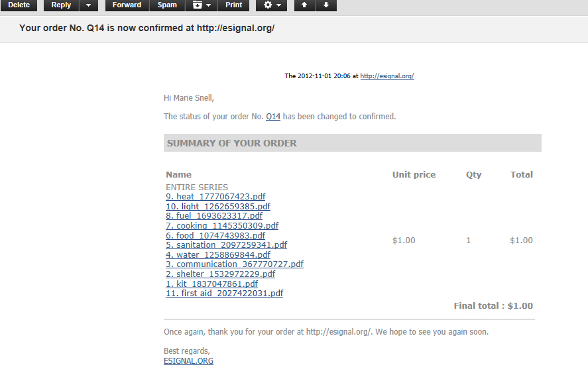This screenshot has width=588, height=381.
Task: Expand the Reply options dropdown arrow
Action: tap(89, 5)
